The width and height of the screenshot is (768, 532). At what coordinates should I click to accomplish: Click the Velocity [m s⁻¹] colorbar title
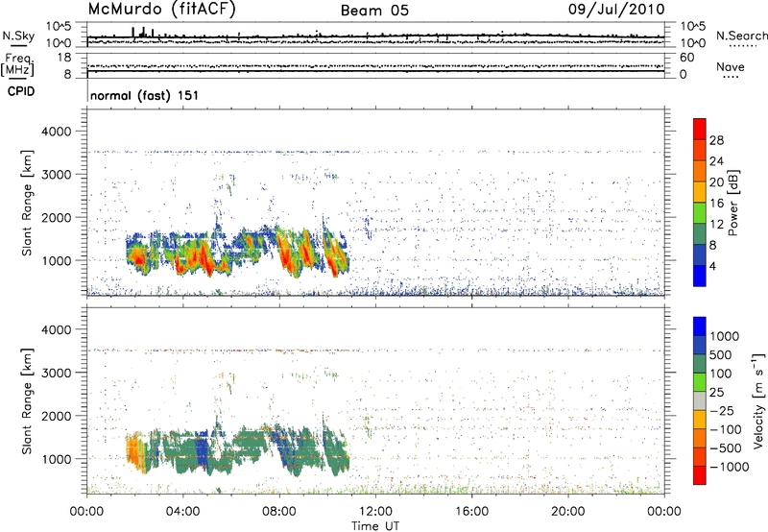[x=758, y=400]
